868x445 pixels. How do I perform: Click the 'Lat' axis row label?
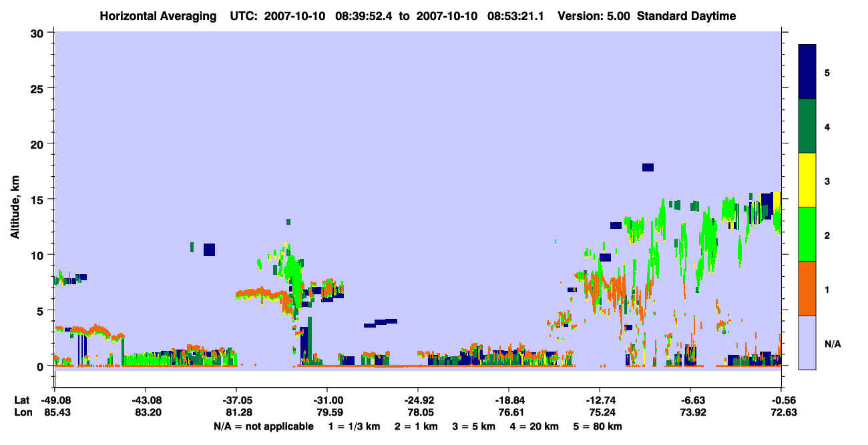coord(21,400)
